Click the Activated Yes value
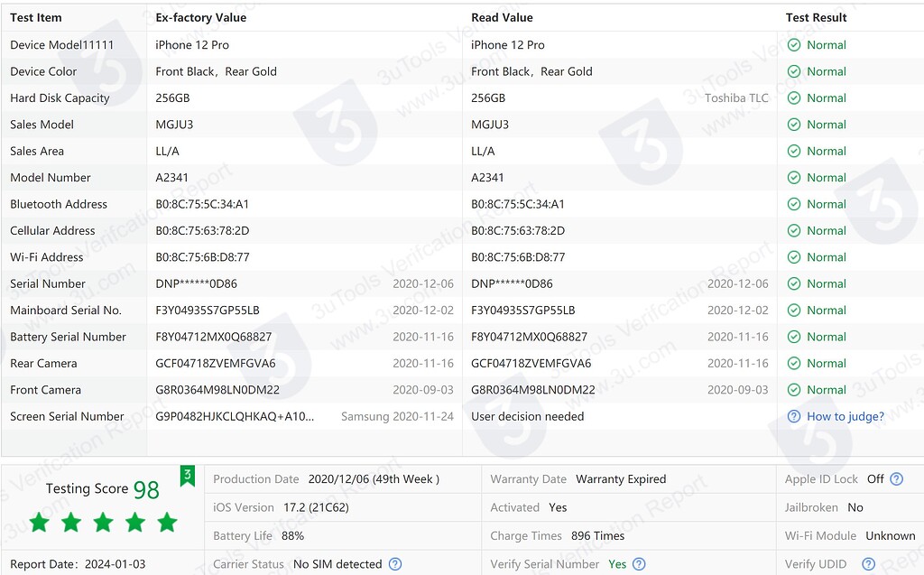 [x=558, y=507]
